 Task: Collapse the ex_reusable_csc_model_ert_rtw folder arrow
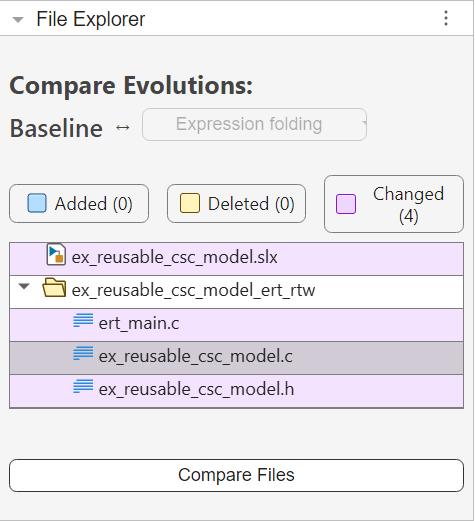click(24, 286)
